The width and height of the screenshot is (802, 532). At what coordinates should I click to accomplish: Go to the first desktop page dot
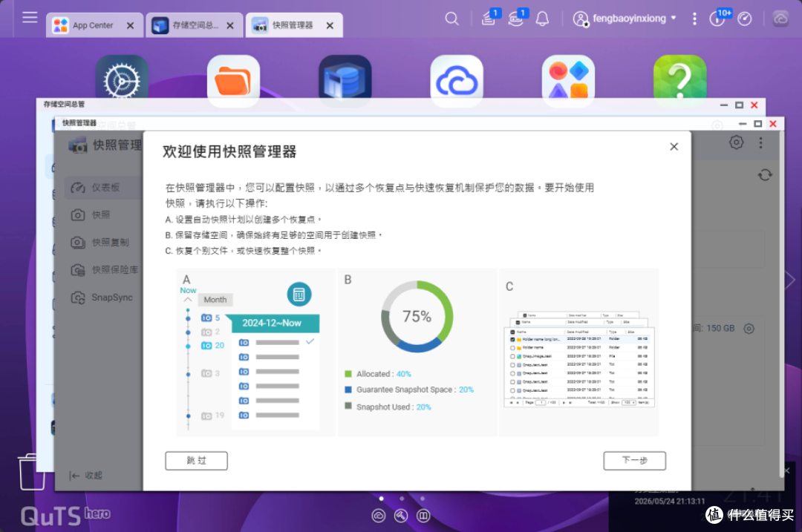(x=381, y=499)
